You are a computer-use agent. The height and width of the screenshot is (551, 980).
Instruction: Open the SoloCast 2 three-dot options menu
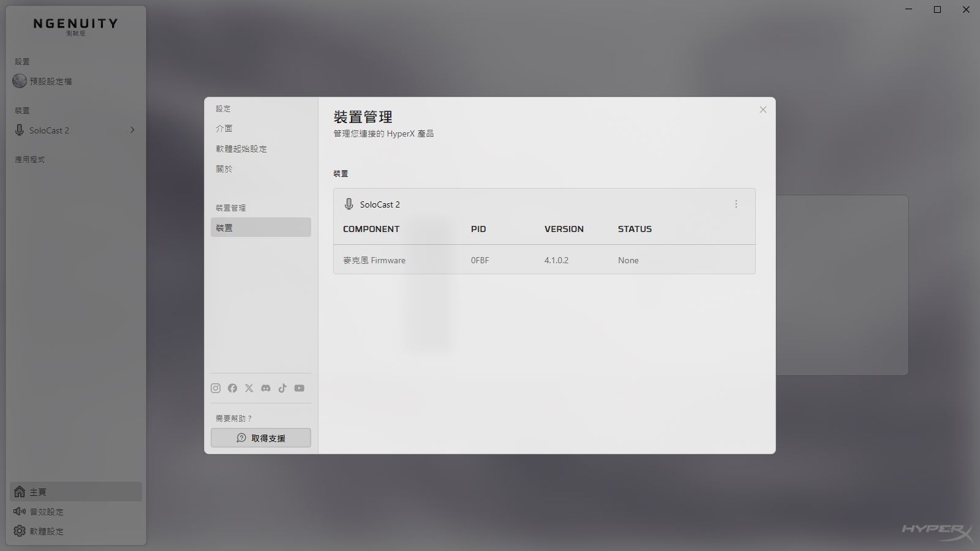point(736,204)
